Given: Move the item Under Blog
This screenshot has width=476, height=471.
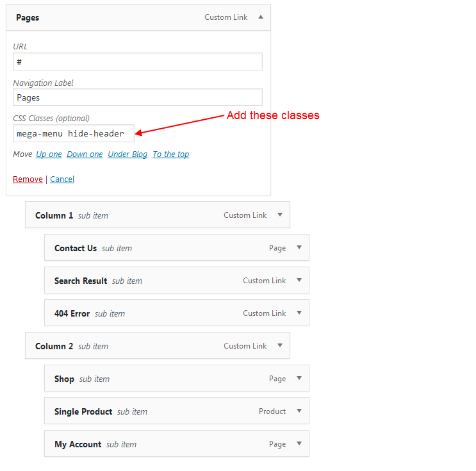Looking at the screenshot, I should tap(127, 154).
